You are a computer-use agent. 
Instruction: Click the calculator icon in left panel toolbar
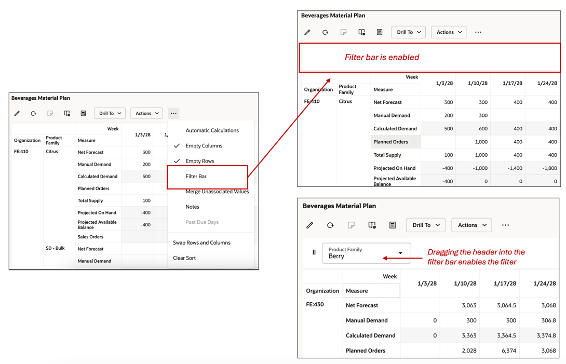coord(83,113)
